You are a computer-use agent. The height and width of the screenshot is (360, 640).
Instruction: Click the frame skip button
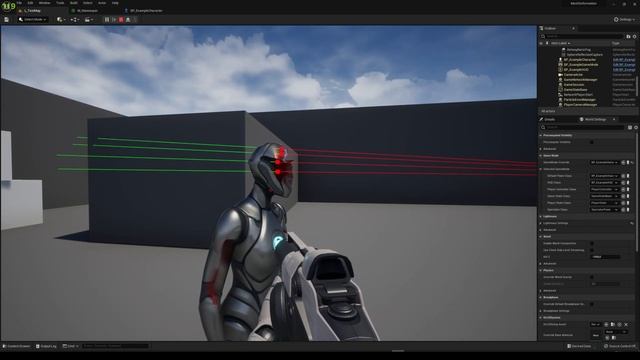tap(114, 20)
